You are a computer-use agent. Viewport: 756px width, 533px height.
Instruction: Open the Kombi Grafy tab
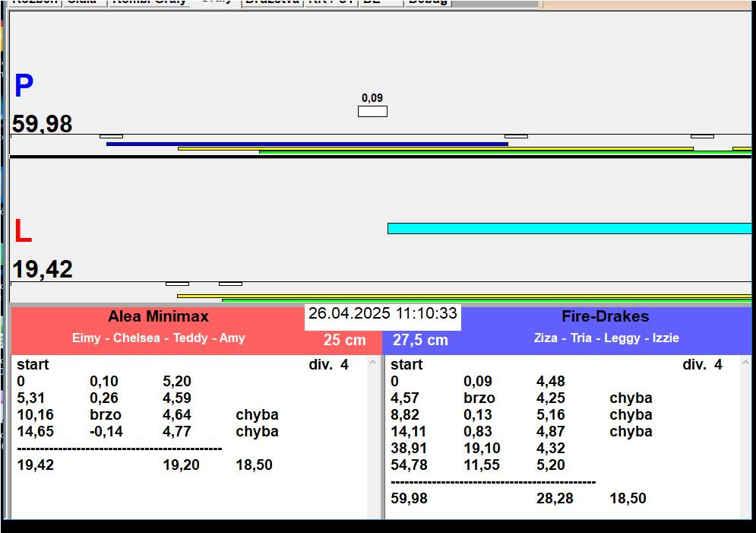[x=149, y=2]
